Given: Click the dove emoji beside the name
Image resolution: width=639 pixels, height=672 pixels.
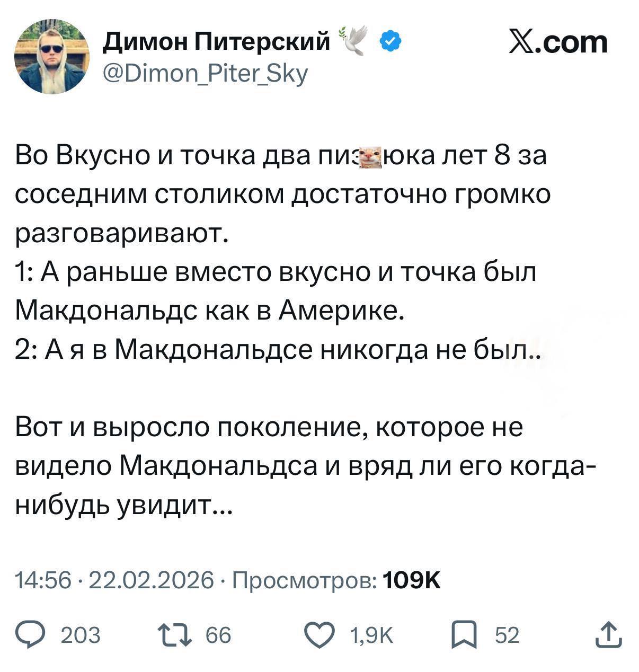Looking at the screenshot, I should [x=354, y=40].
